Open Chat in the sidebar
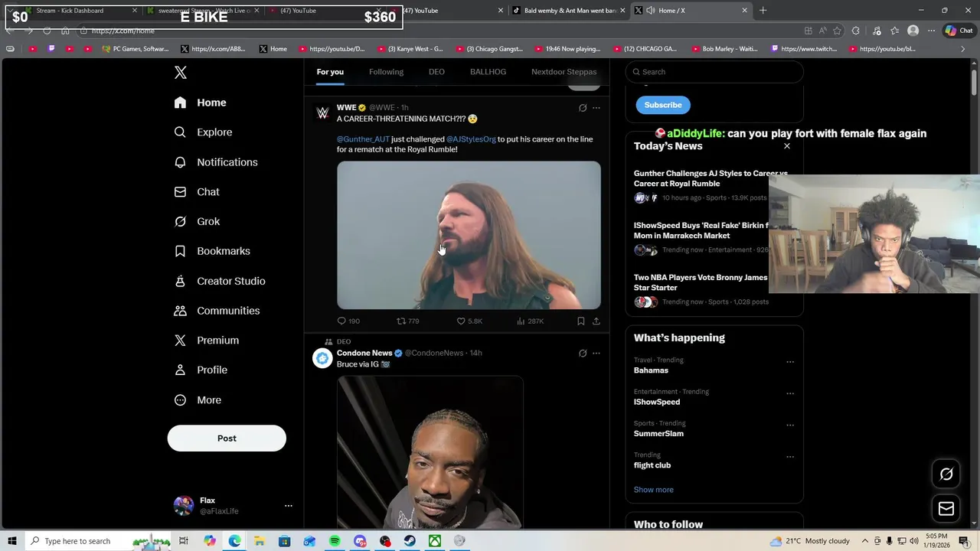The width and height of the screenshot is (980, 551). [x=198, y=192]
